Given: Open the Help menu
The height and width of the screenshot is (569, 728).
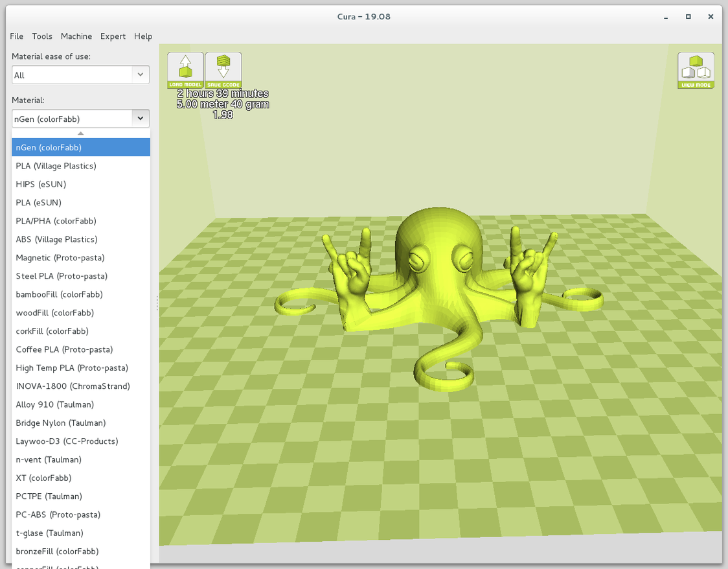Looking at the screenshot, I should coord(143,36).
